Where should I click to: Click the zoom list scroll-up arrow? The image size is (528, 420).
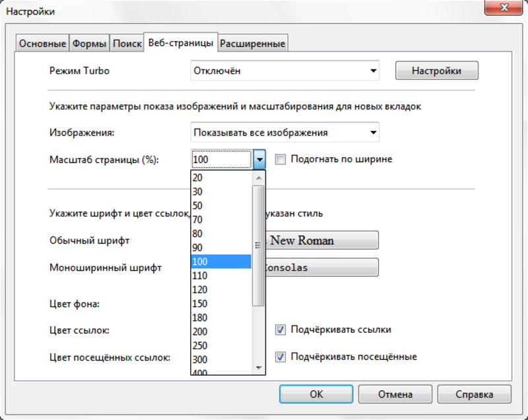[x=259, y=178]
